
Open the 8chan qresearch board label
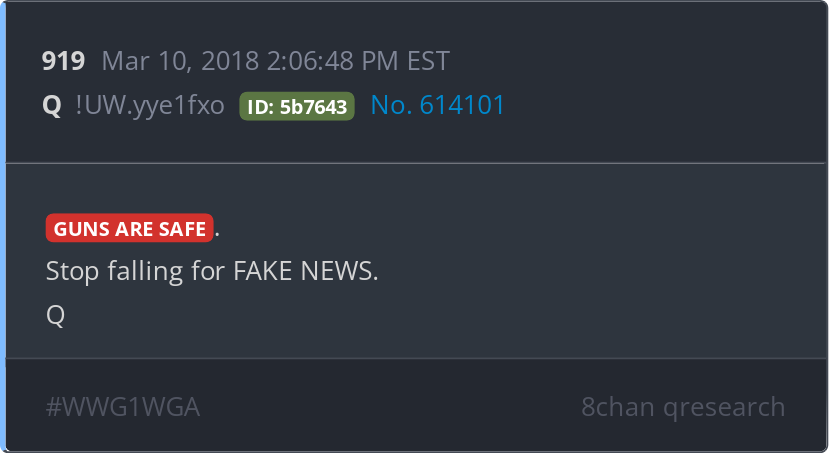(683, 407)
